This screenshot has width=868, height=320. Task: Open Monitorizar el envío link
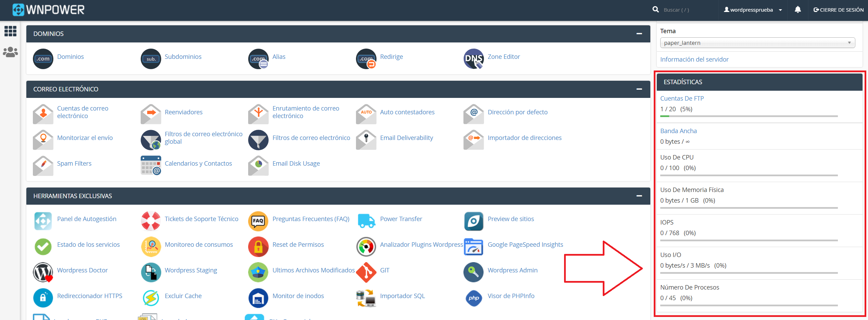coord(85,138)
